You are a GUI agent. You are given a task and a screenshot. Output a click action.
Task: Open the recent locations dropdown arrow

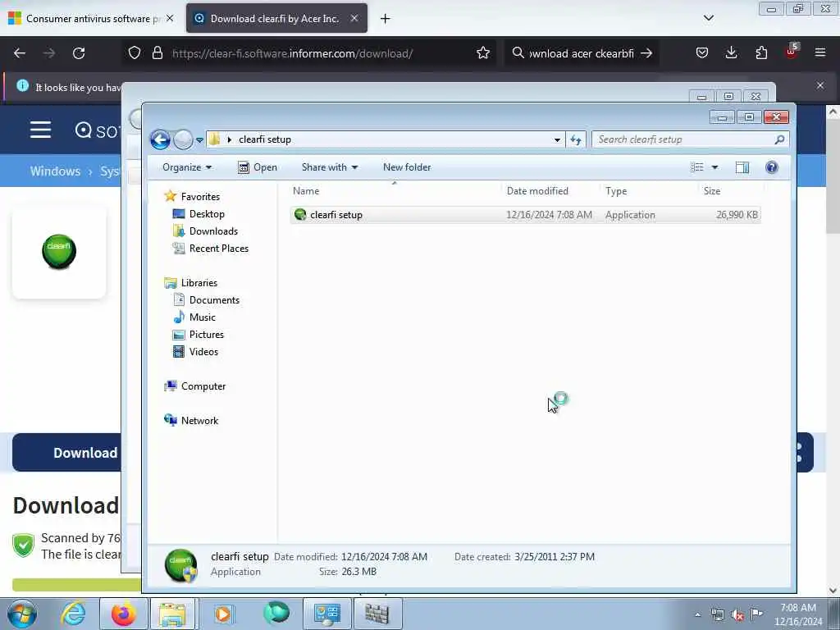(x=200, y=140)
